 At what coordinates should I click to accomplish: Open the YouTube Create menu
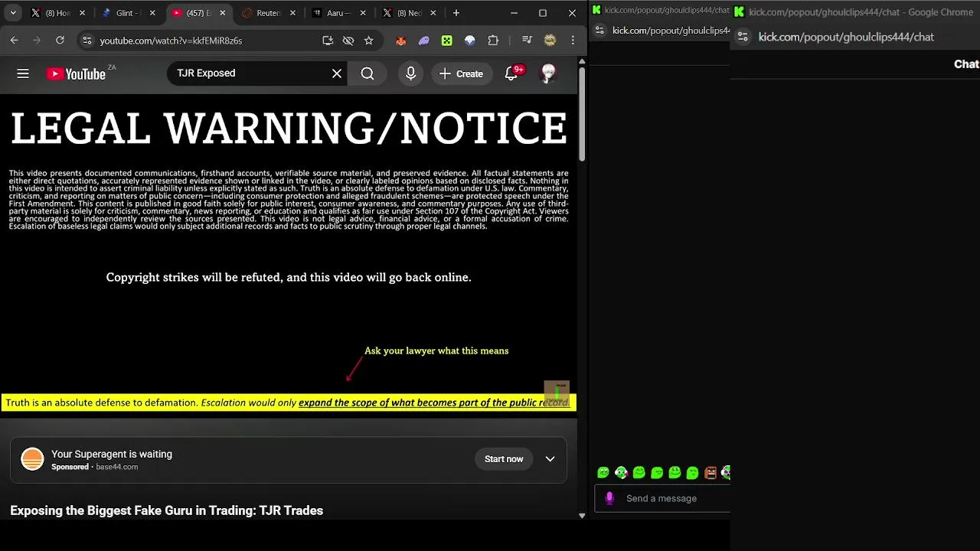[x=461, y=73]
